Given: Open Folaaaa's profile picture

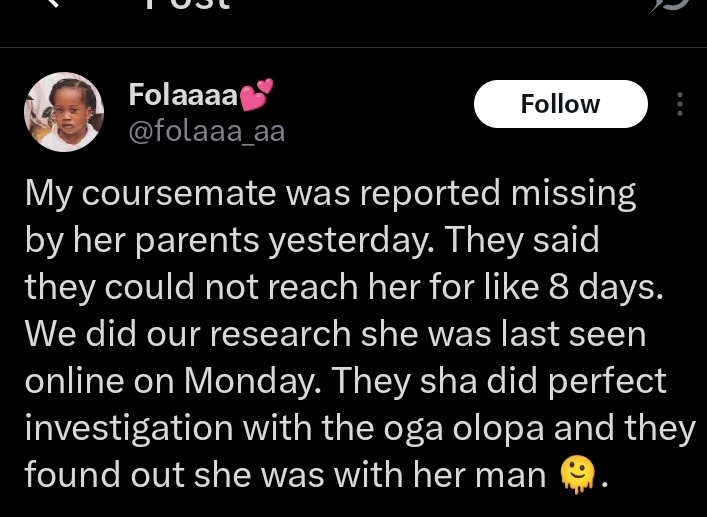Looking at the screenshot, I should pos(64,112).
